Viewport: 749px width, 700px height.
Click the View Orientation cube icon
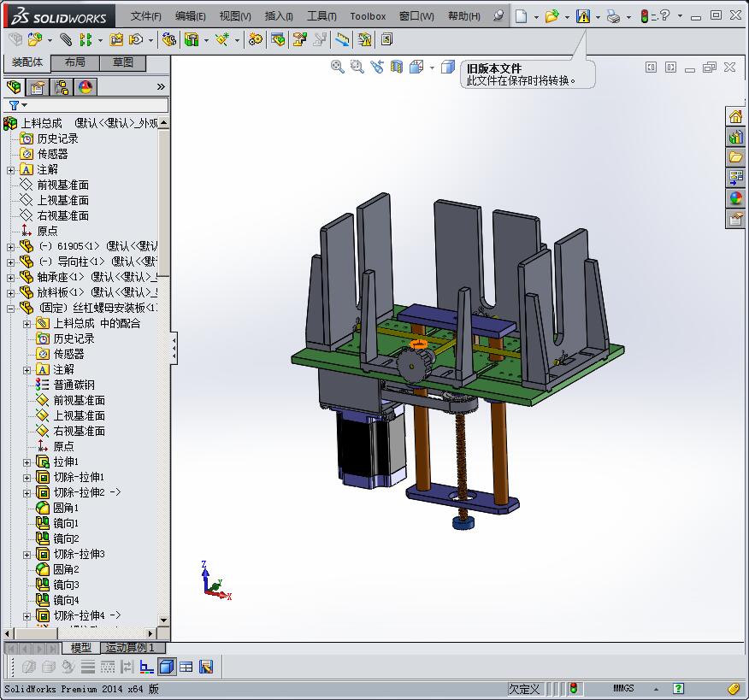click(416, 67)
